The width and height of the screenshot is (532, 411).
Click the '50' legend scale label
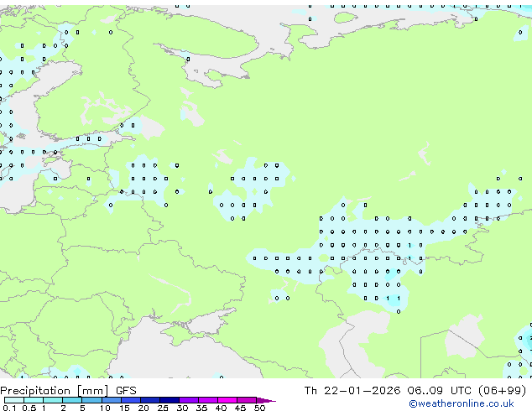(x=259, y=408)
